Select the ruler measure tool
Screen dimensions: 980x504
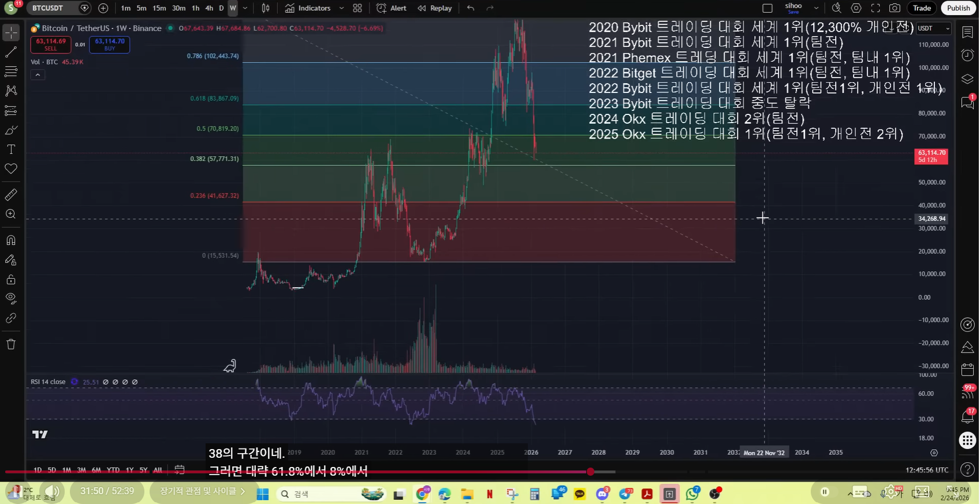11,195
